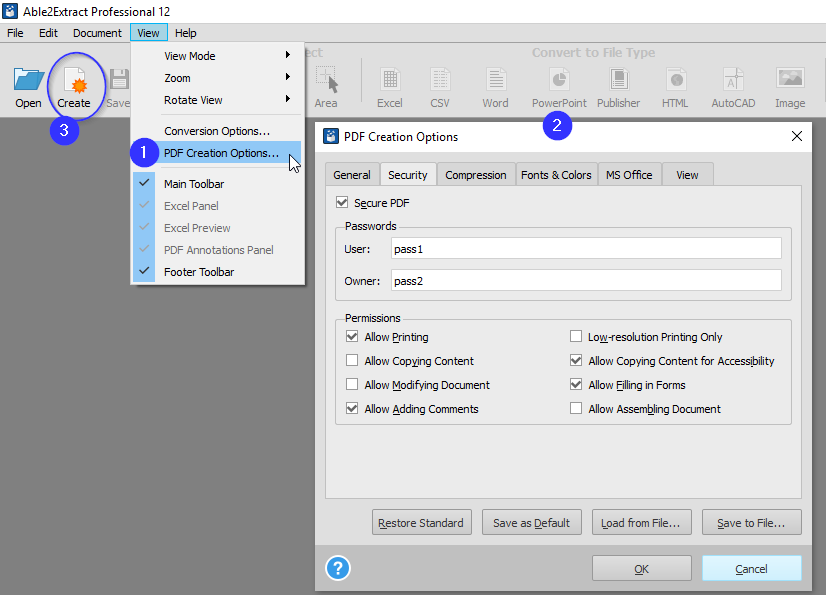
Task: Open the Fonts & Colors tab
Action: 556,175
